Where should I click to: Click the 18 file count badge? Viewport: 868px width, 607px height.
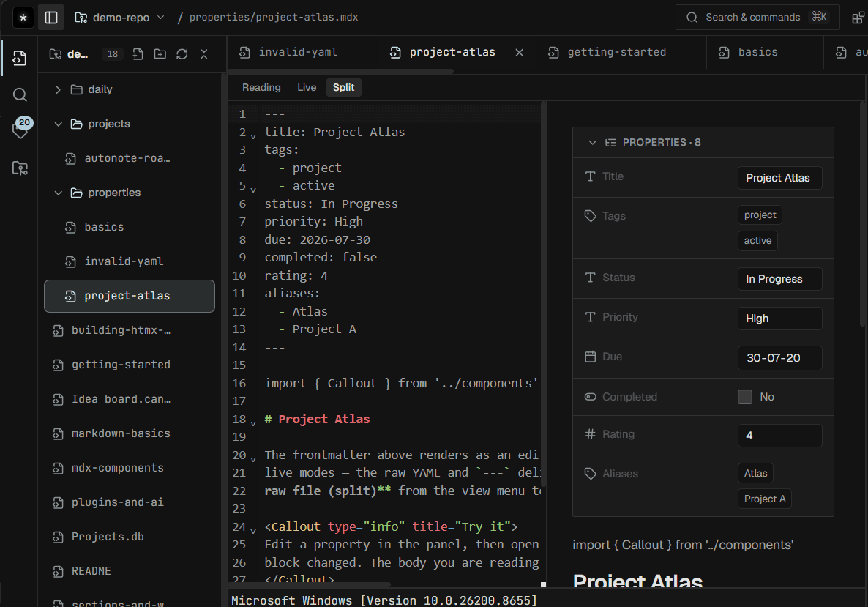click(x=113, y=53)
